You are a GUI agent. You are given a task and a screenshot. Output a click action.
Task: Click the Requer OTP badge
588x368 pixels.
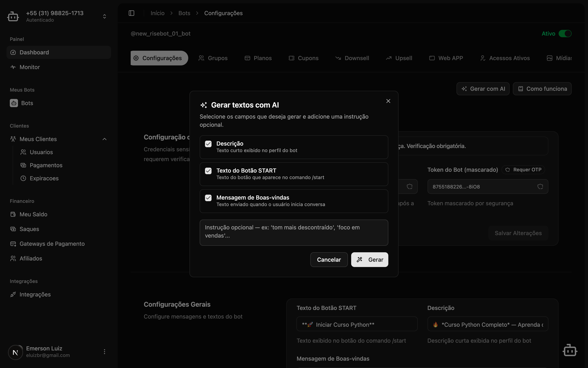click(523, 170)
